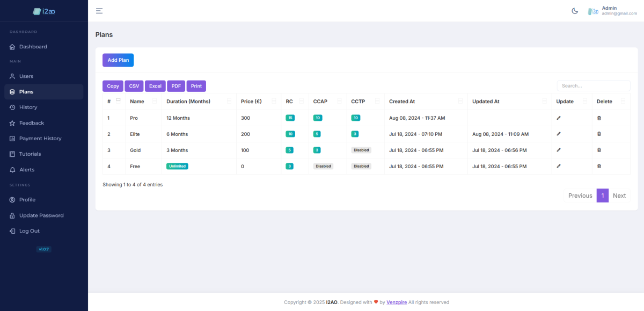Click the trash delete icon for Pro plan
The height and width of the screenshot is (311, 644).
[599, 118]
